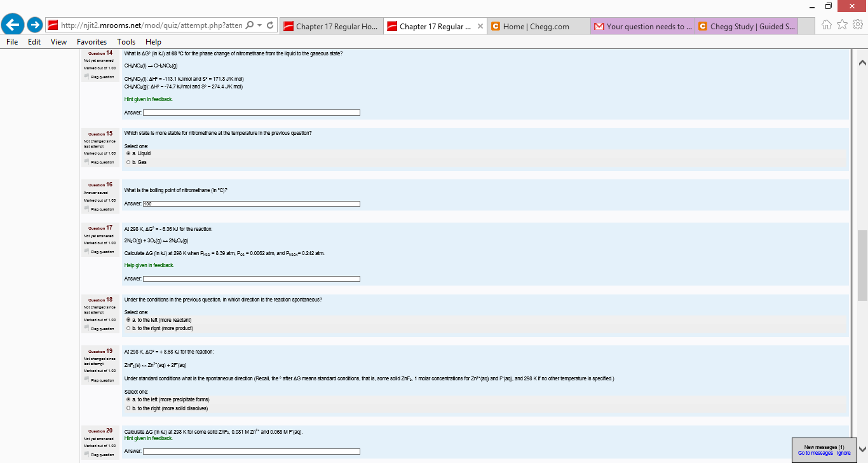Flag Question 19 using its flag icon
Image resolution: width=868 pixels, height=463 pixels.
coord(86,380)
